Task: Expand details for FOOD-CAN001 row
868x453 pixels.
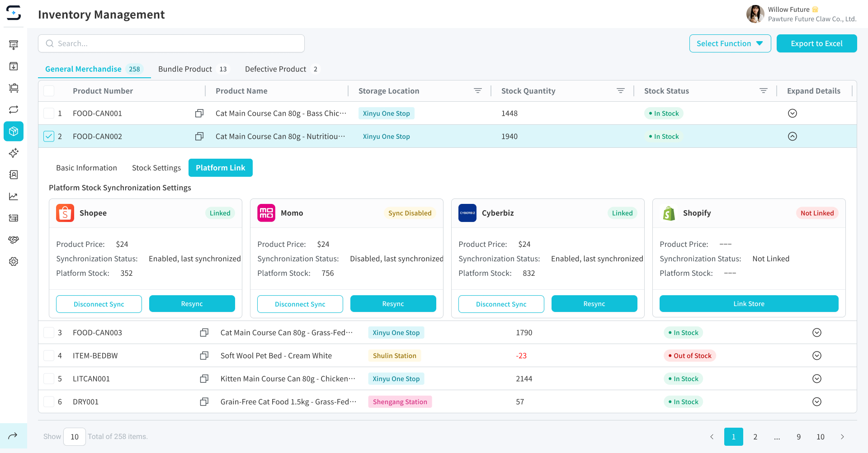Action: pyautogui.click(x=792, y=113)
